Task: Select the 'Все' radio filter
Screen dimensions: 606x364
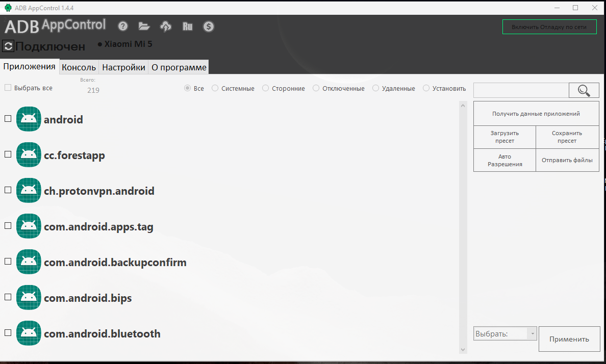Action: [187, 88]
